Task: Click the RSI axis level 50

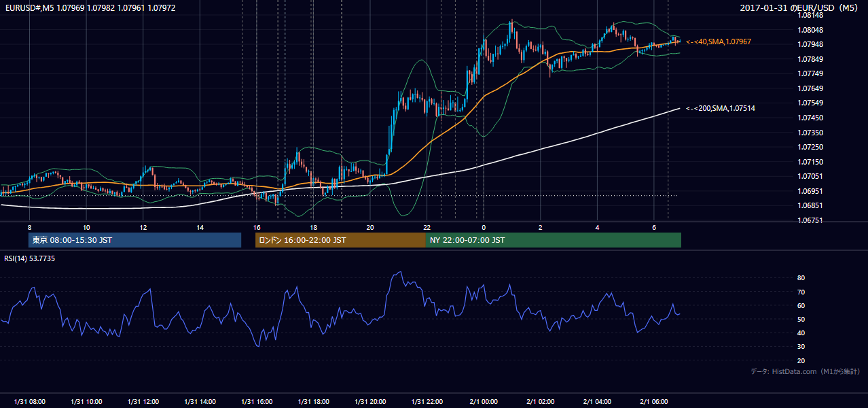Action: (x=801, y=319)
